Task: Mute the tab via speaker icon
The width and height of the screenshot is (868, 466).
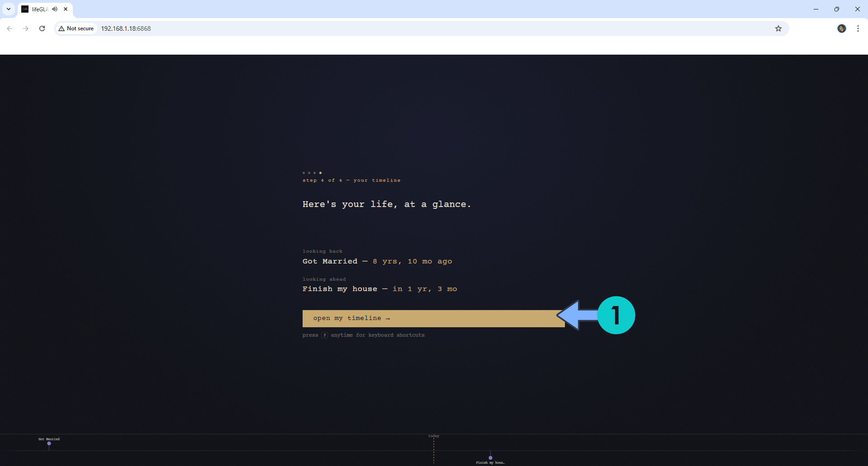Action: [x=55, y=9]
